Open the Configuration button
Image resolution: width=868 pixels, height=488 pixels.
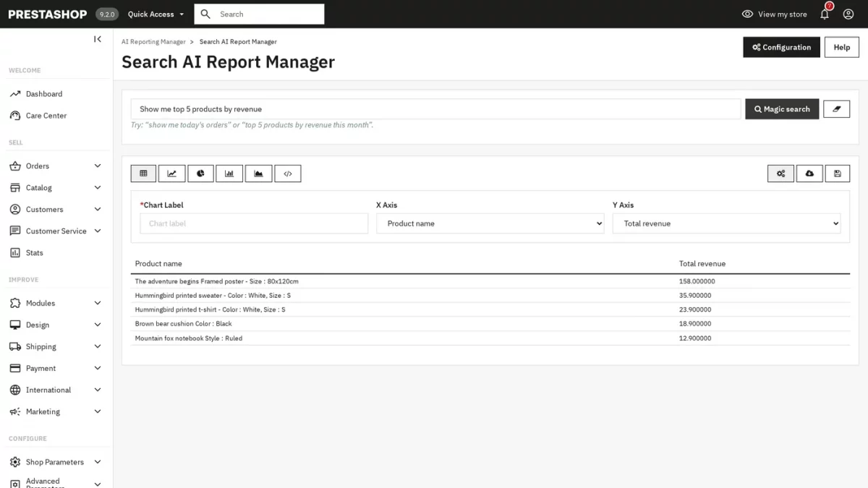coord(781,47)
